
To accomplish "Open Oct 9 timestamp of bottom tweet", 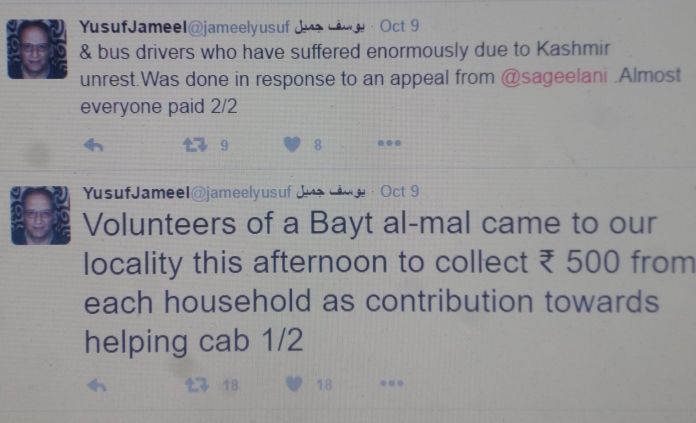I will point(399,192).
